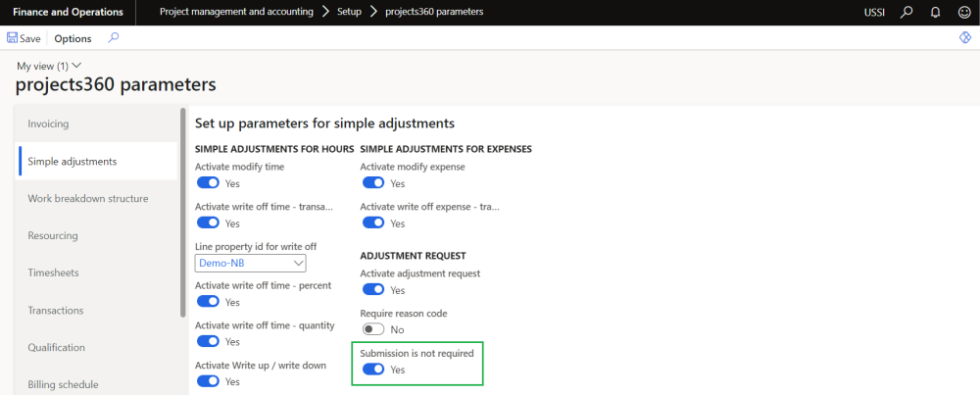This screenshot has width=980, height=395.
Task: Click the diamond icon at right of toolbar
Action: [964, 38]
